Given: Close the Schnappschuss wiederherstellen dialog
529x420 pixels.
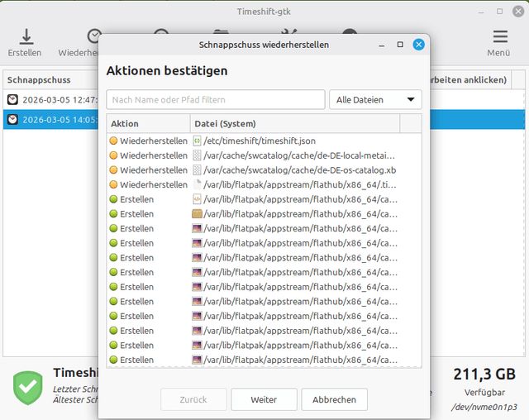Looking at the screenshot, I should (419, 45).
